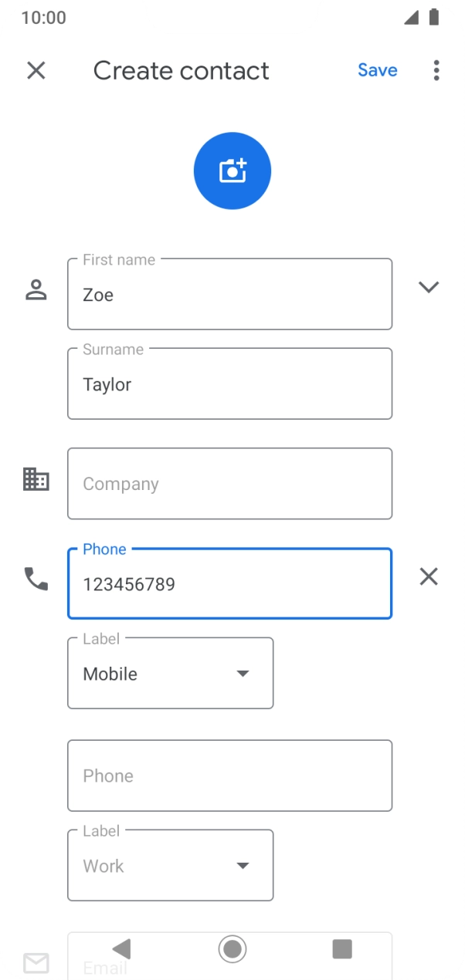The width and height of the screenshot is (465, 980).
Task: Remove the phone number 123456789 entry
Action: (x=429, y=576)
